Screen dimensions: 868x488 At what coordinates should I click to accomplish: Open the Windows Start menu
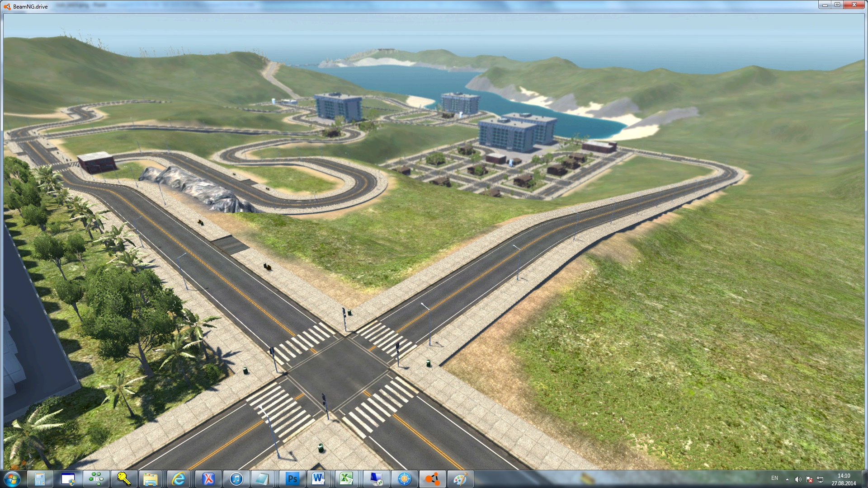[x=12, y=479]
